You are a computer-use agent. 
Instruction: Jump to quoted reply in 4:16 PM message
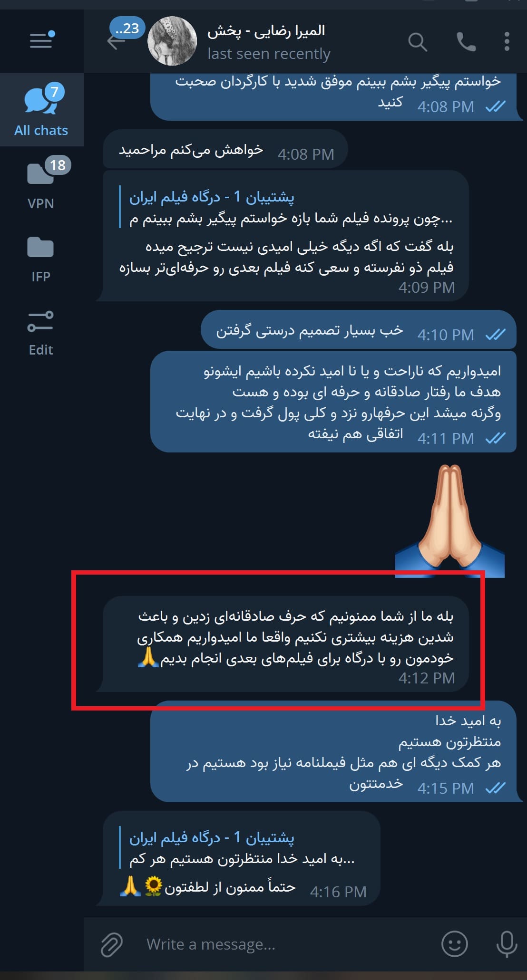[x=242, y=848]
